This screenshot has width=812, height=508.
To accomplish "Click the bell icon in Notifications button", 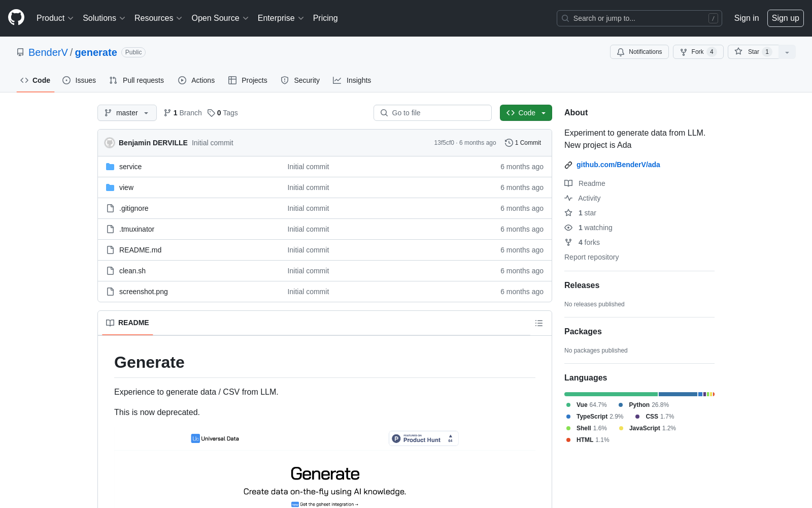I will pyautogui.click(x=621, y=52).
